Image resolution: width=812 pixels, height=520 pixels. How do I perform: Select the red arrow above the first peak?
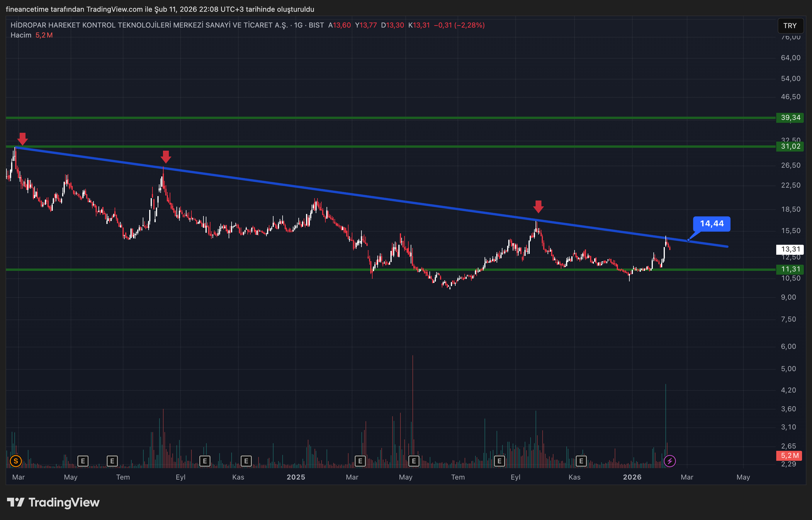(22, 138)
